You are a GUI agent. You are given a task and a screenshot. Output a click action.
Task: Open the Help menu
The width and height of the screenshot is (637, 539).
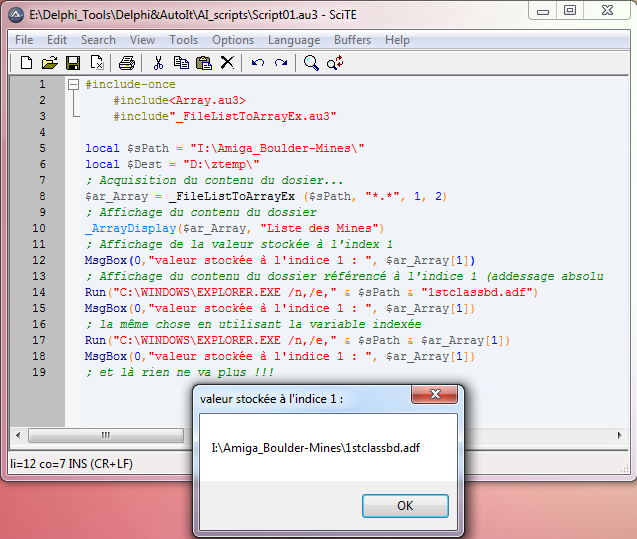(x=397, y=40)
